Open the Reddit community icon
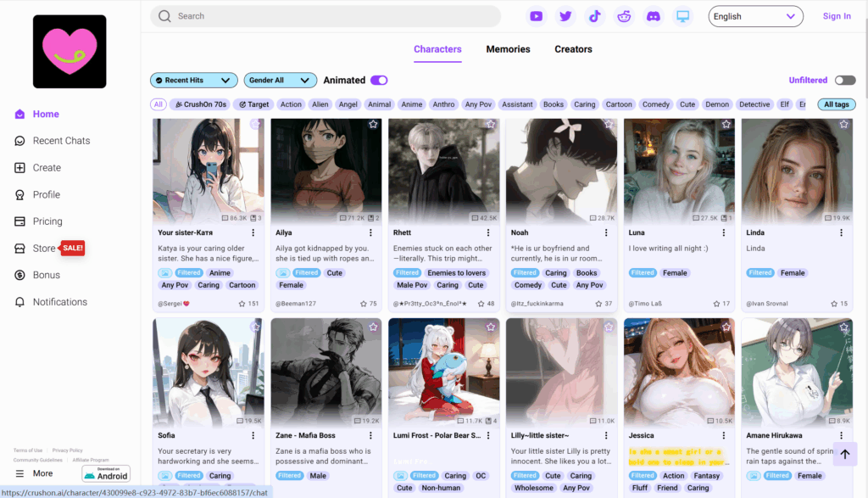Viewport: 868px width, 498px height. point(624,16)
